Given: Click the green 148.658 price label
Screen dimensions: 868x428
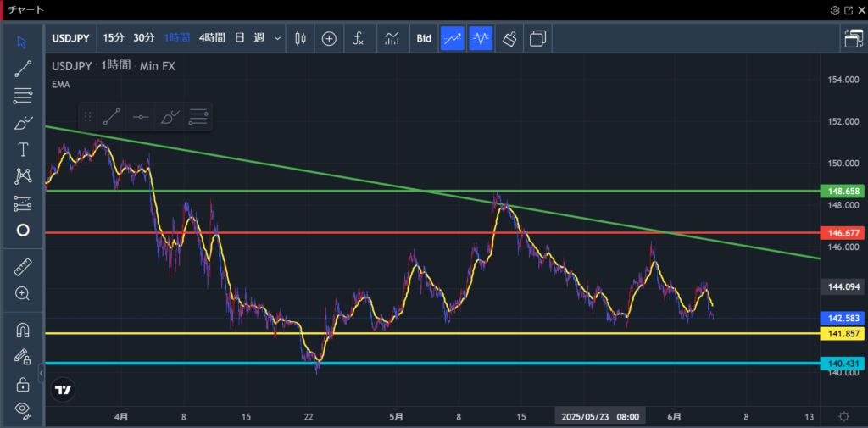Looking at the screenshot, I should (x=843, y=191).
